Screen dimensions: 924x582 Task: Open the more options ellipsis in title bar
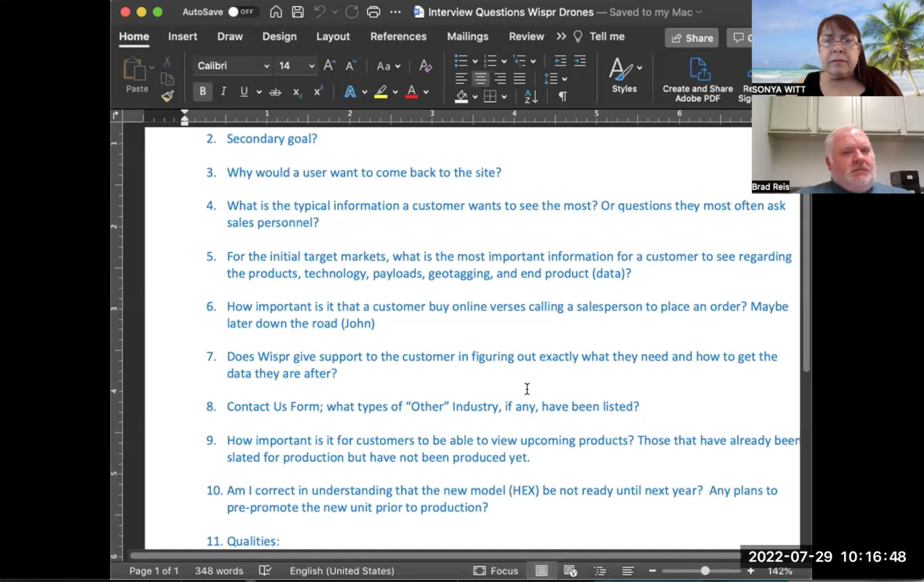tap(395, 12)
